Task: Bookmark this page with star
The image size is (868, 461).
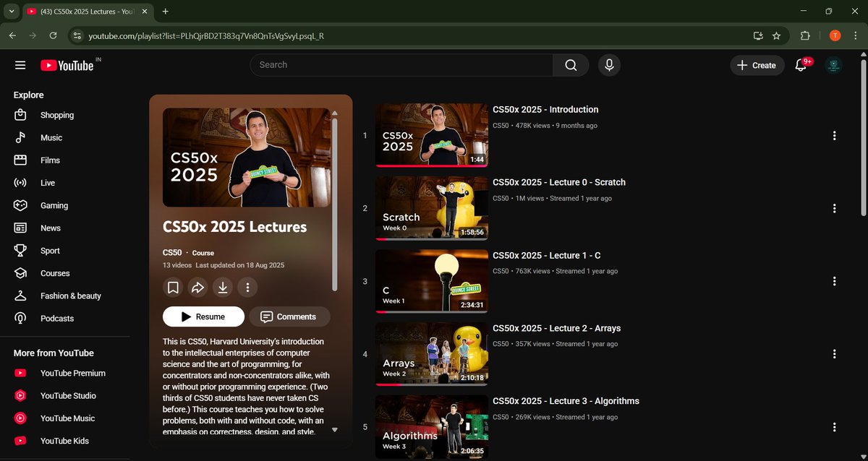Action: click(776, 35)
